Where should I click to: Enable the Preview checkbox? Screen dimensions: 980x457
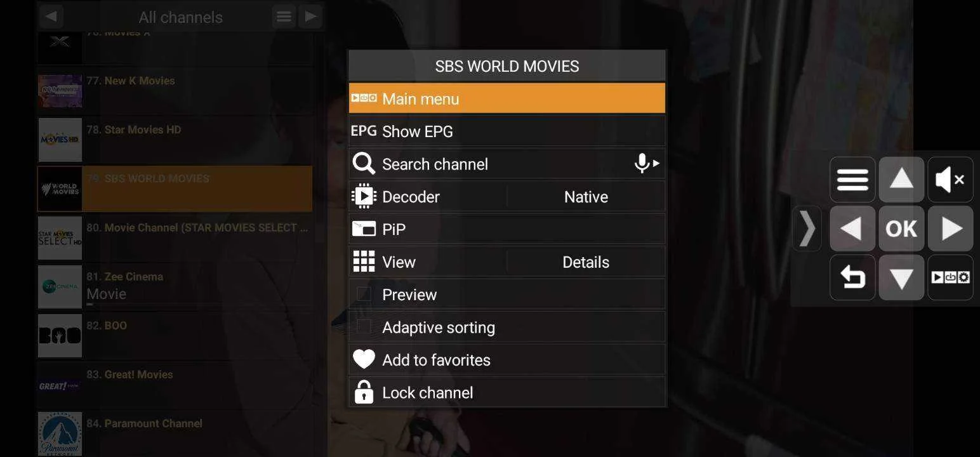(364, 295)
